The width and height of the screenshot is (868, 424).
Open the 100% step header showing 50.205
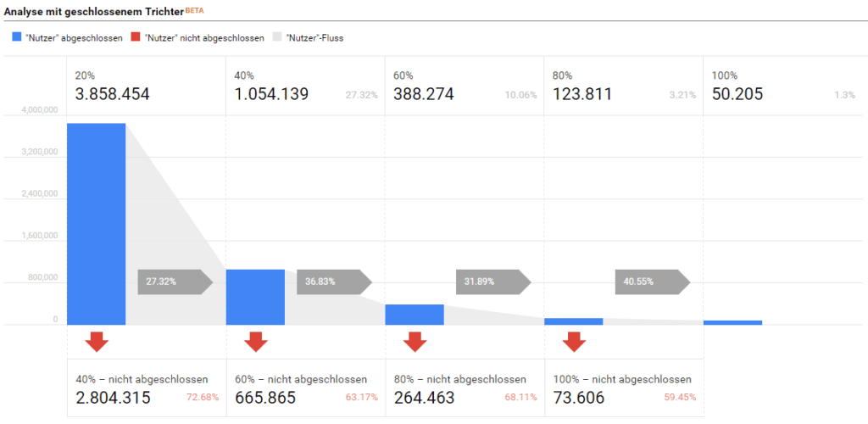(x=782, y=86)
